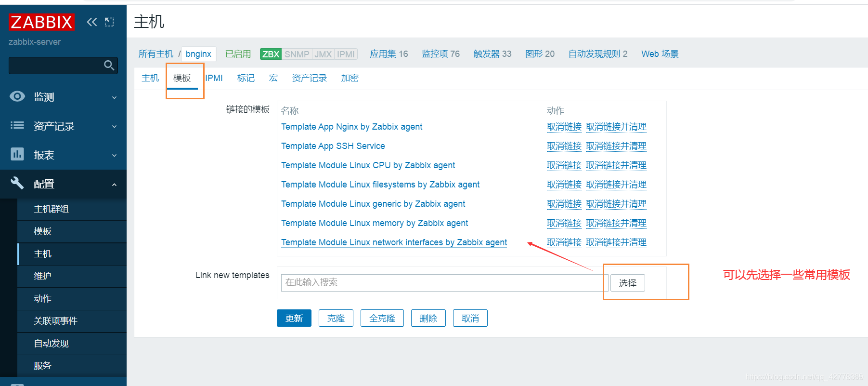Viewport: 868px width, 386px height.
Task: Click the wrench icon for 配置
Action: pyautogui.click(x=17, y=183)
